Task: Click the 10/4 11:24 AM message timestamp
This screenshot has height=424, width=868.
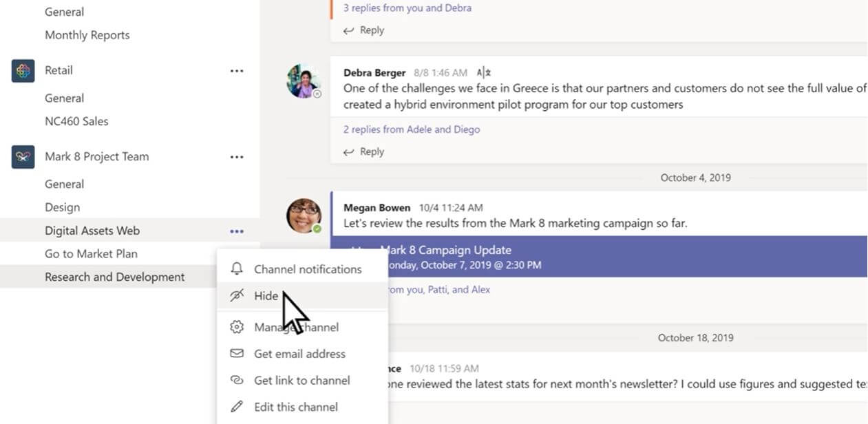Action: point(449,207)
